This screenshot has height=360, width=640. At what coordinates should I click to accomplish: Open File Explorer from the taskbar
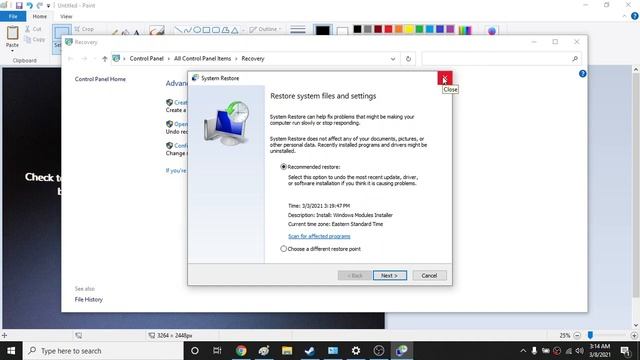(x=287, y=351)
